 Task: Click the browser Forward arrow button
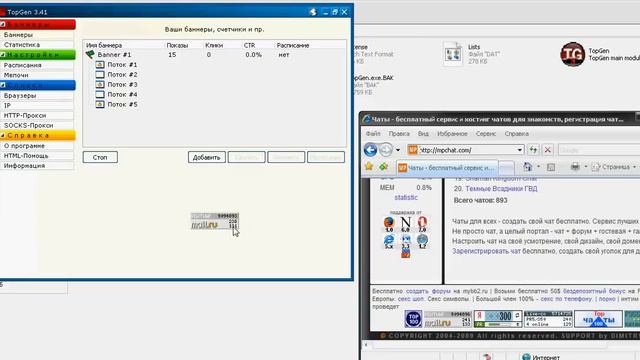[x=385, y=150]
